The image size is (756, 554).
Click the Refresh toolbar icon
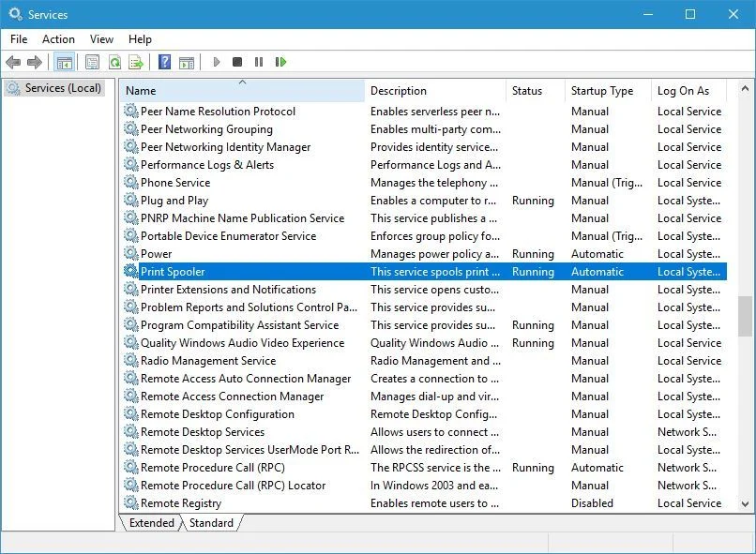tap(114, 62)
